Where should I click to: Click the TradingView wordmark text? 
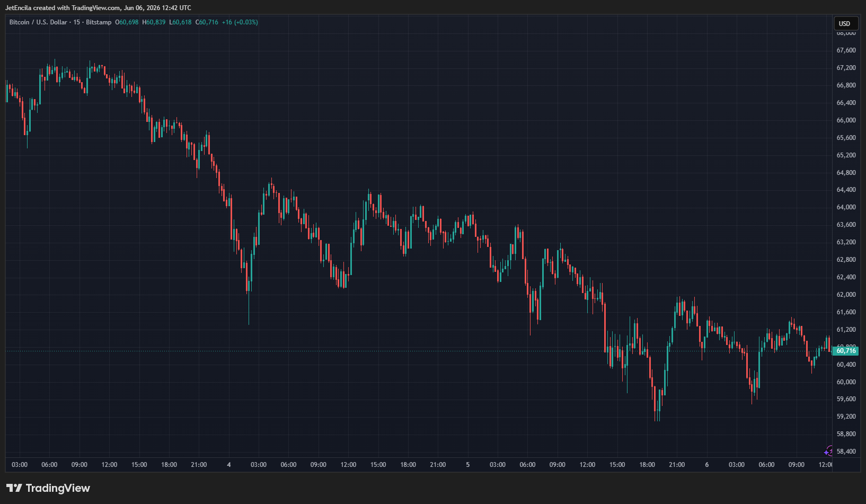58,488
